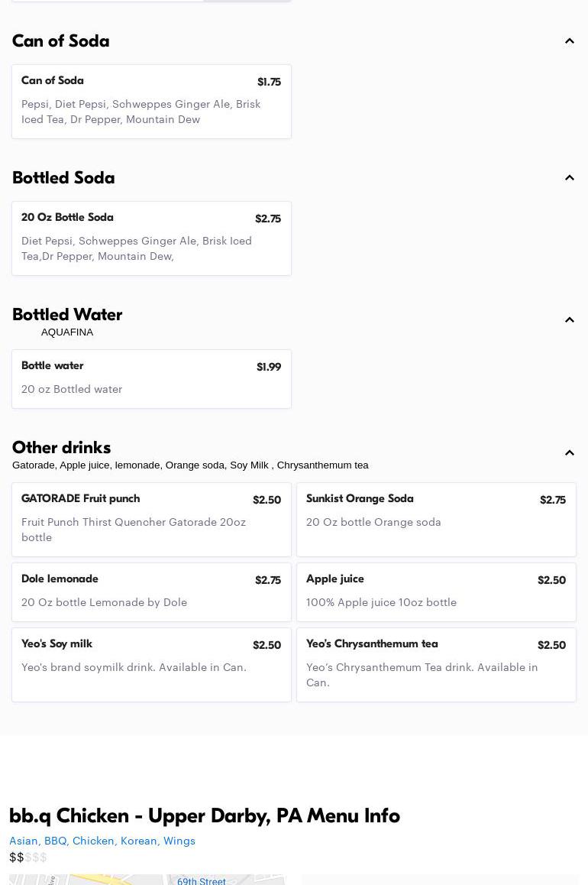Add 20 Oz Bottle Soda item
Screen dimensions: 588x885
tap(151, 238)
